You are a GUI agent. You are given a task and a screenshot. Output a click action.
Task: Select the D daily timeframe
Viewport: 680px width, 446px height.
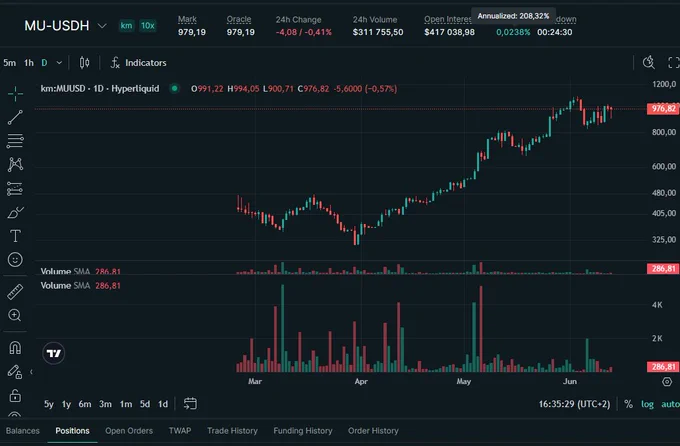pyautogui.click(x=44, y=63)
